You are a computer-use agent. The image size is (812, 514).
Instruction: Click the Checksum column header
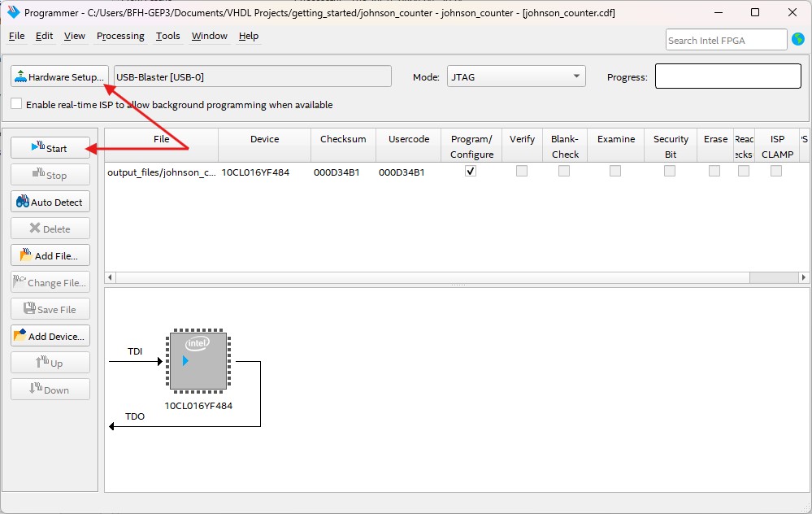coord(343,146)
